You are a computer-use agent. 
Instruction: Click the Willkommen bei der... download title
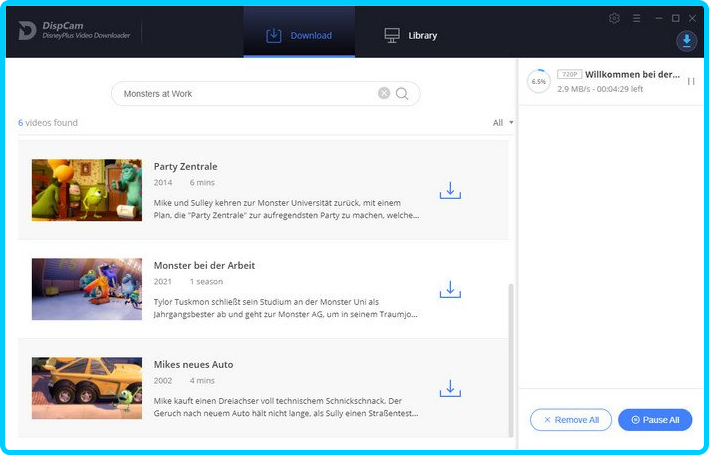[x=632, y=74]
